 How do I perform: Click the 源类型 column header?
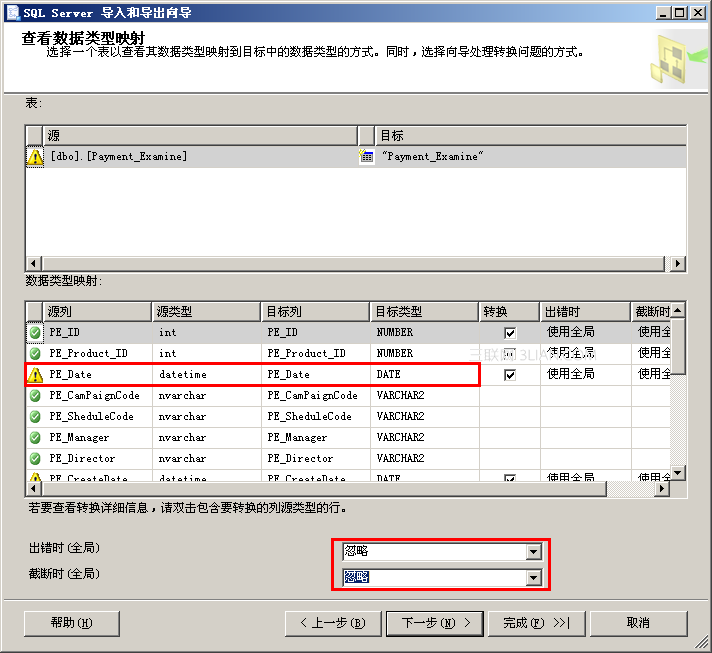[x=206, y=312]
